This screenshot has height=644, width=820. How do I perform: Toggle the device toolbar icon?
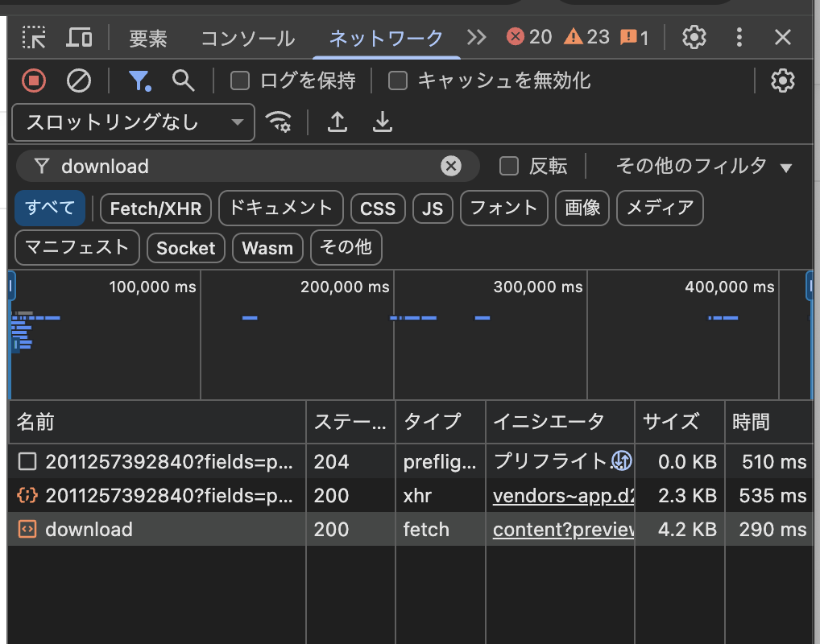[79, 37]
